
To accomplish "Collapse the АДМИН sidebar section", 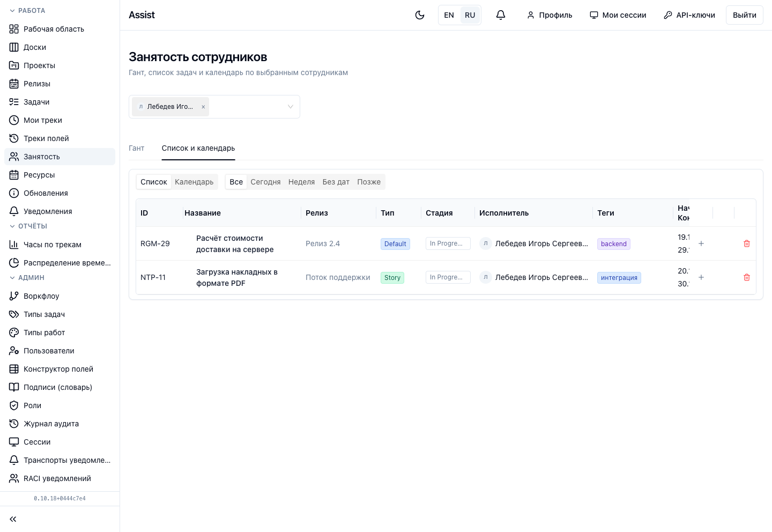I will (x=27, y=278).
